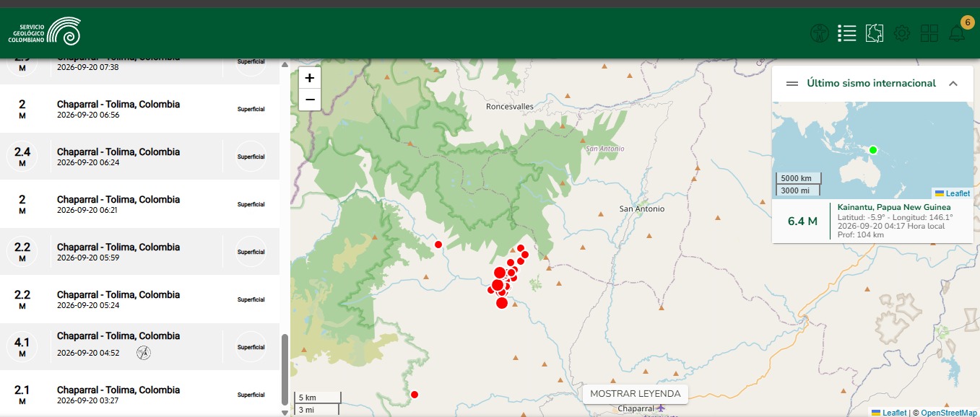The width and height of the screenshot is (980, 417).
Task: Click the Kainantu, Papua New Guinea title
Action: [x=894, y=207]
